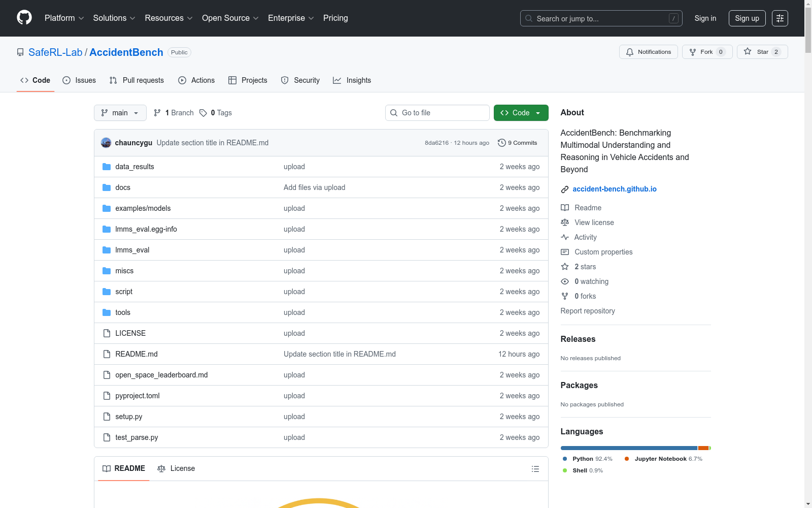Viewport: 812px width, 508px height.
Task: Open the data_results folder icon
Action: 107,167
